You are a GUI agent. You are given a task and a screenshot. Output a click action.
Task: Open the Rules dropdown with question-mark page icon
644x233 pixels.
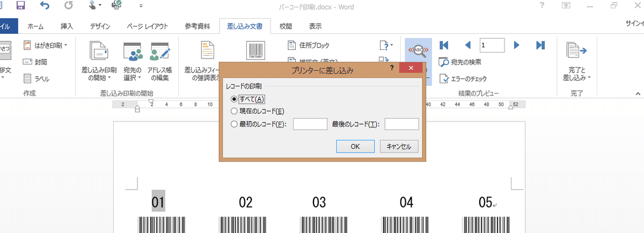(x=386, y=45)
